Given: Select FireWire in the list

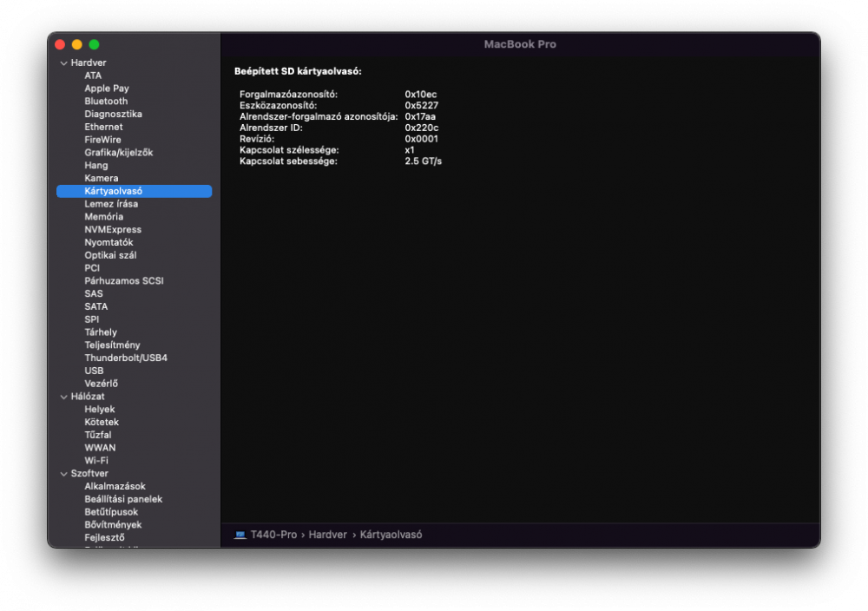Looking at the screenshot, I should click(x=102, y=140).
